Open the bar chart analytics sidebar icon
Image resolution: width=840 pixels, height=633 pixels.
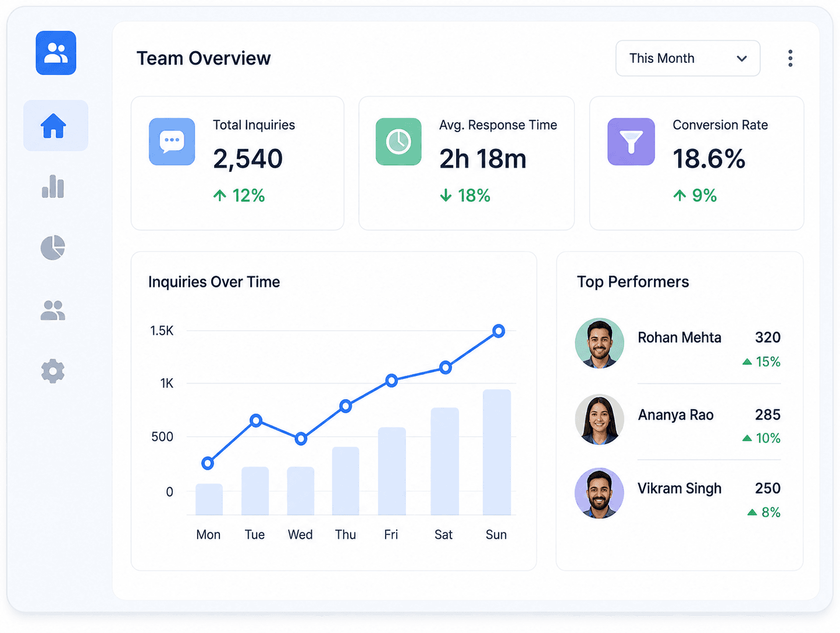[x=53, y=187]
